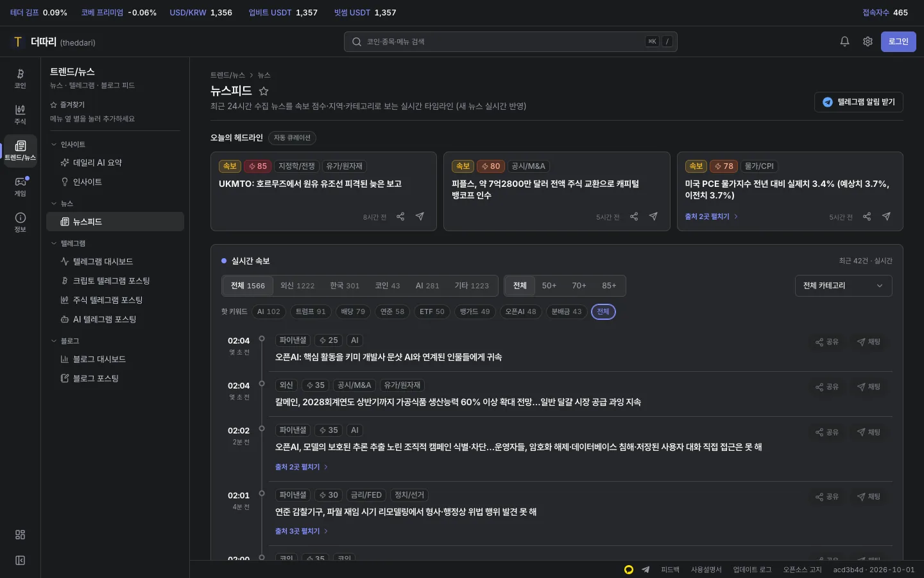Select the 전체 1566 tab
Screen dimensions: 924x578
pos(248,286)
